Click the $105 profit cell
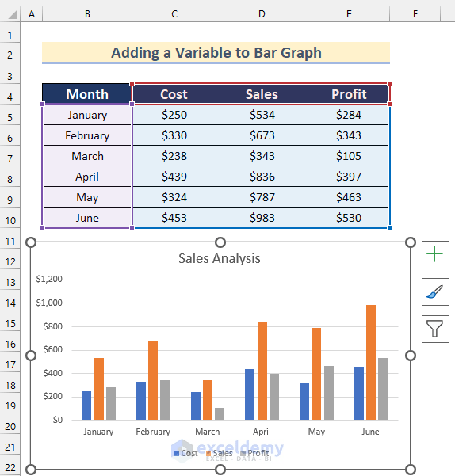This screenshot has height=476, width=455. point(349,156)
